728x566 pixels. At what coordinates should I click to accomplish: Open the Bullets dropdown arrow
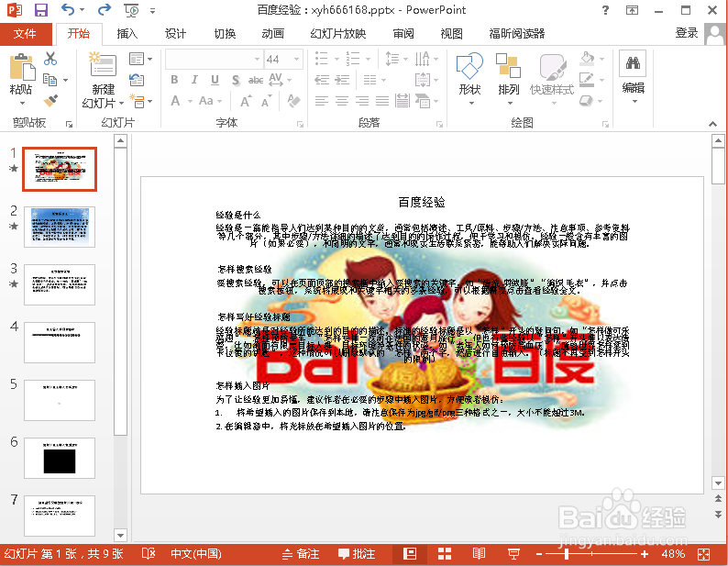coord(337,59)
